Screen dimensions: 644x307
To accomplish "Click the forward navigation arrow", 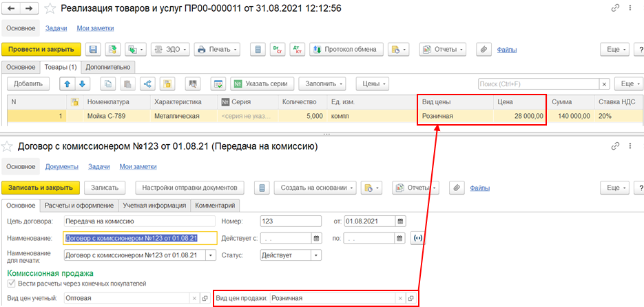I will [x=29, y=8].
